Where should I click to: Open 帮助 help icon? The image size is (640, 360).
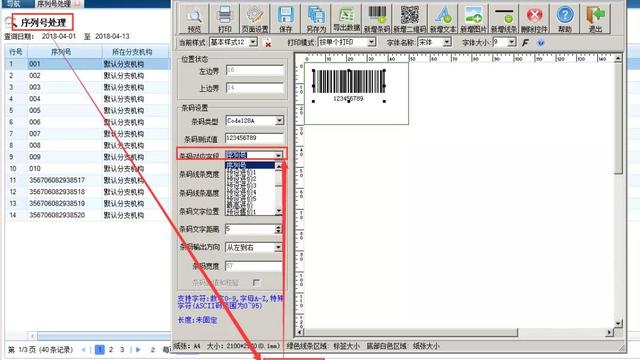(565, 19)
